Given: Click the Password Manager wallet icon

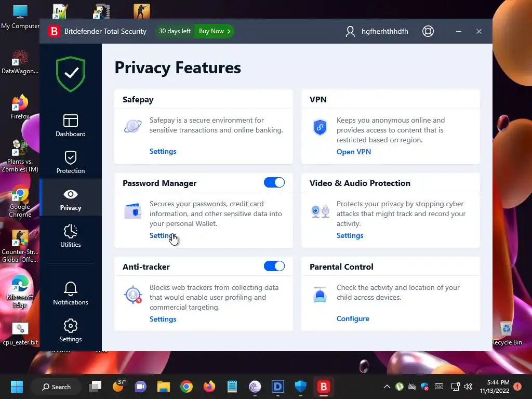Looking at the screenshot, I should [132, 211].
